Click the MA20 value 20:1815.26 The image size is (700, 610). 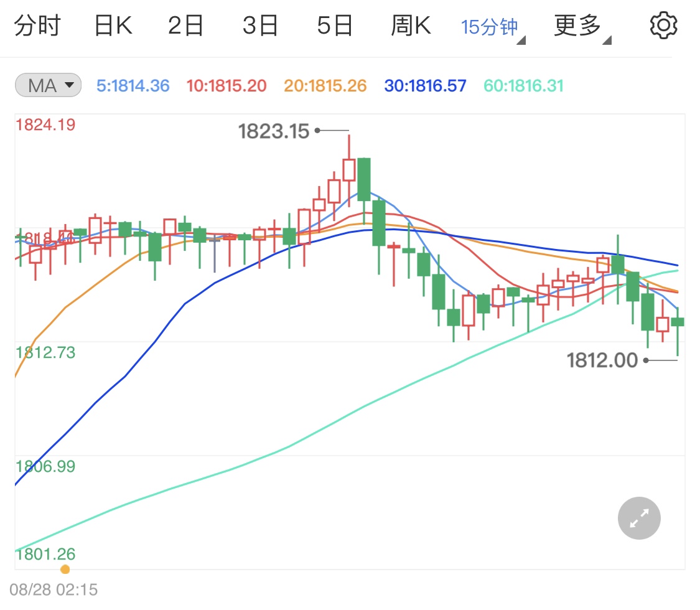point(325,86)
